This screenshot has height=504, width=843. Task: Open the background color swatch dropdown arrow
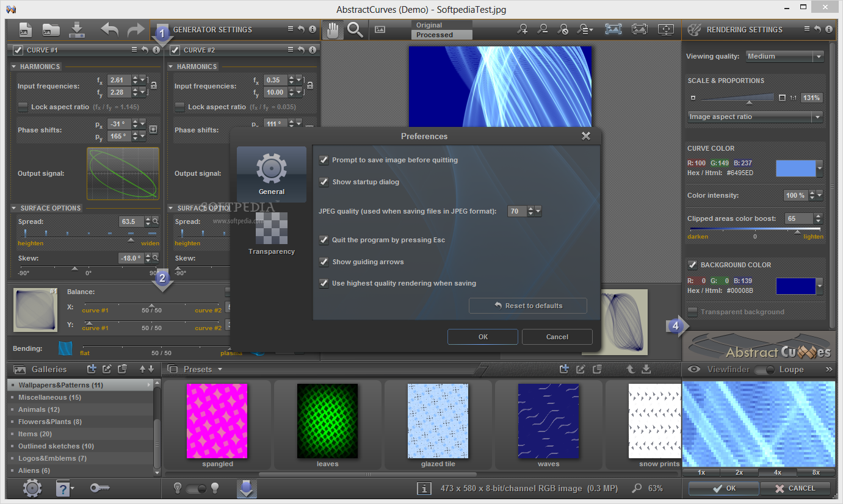(x=819, y=286)
